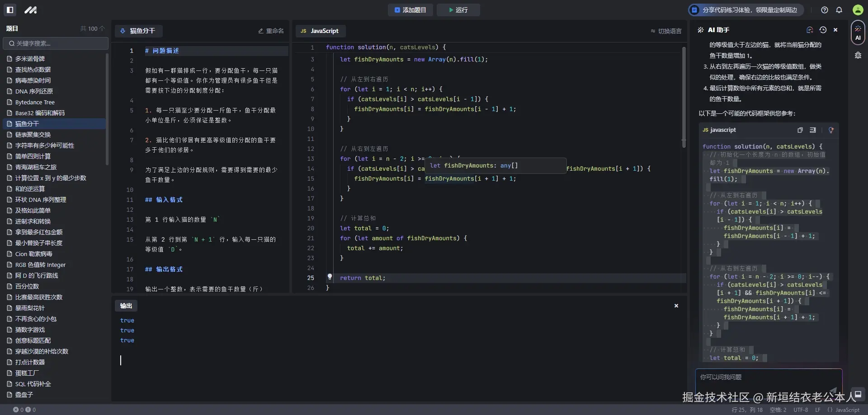
Task: Focus the 关键字搜索 search field
Action: [56, 43]
